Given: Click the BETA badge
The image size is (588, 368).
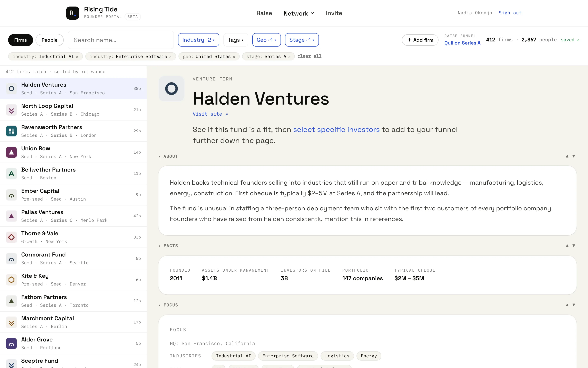Looking at the screenshot, I should tap(133, 17).
